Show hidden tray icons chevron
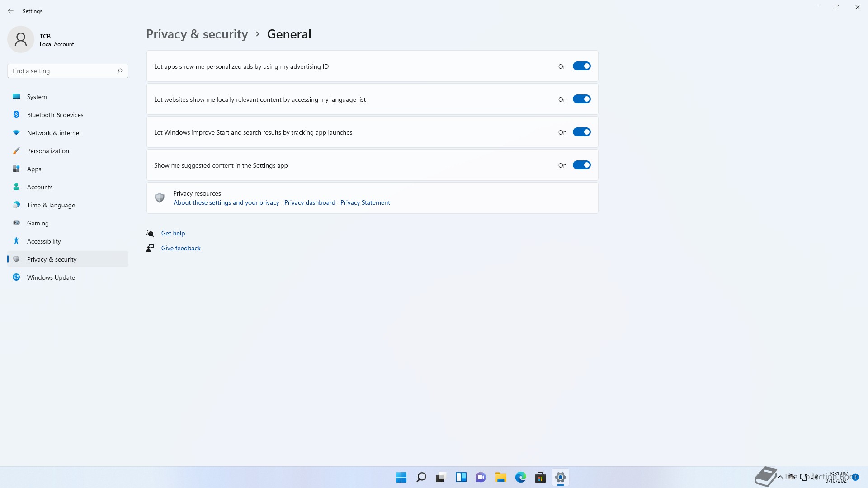The height and width of the screenshot is (488, 868). click(780, 477)
